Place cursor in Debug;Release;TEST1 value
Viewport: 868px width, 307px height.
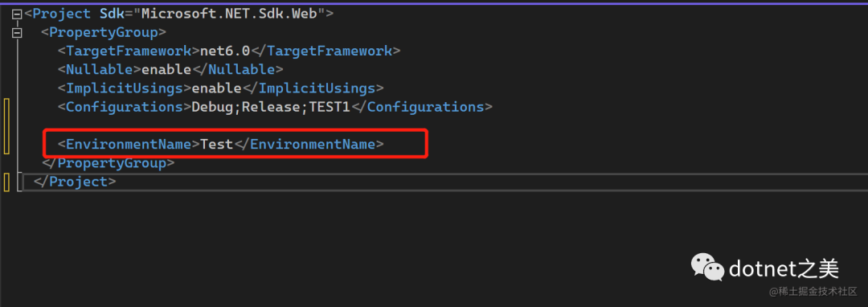[271, 107]
